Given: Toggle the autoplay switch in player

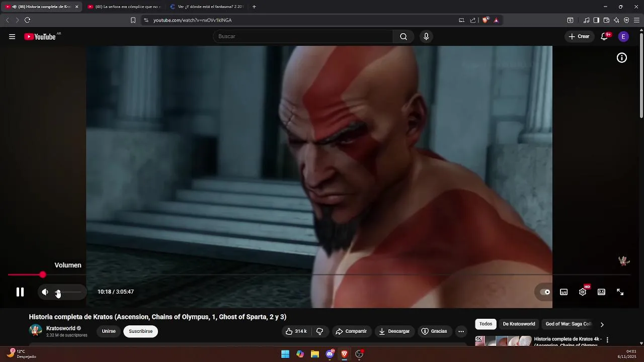Looking at the screenshot, I should [x=545, y=292].
